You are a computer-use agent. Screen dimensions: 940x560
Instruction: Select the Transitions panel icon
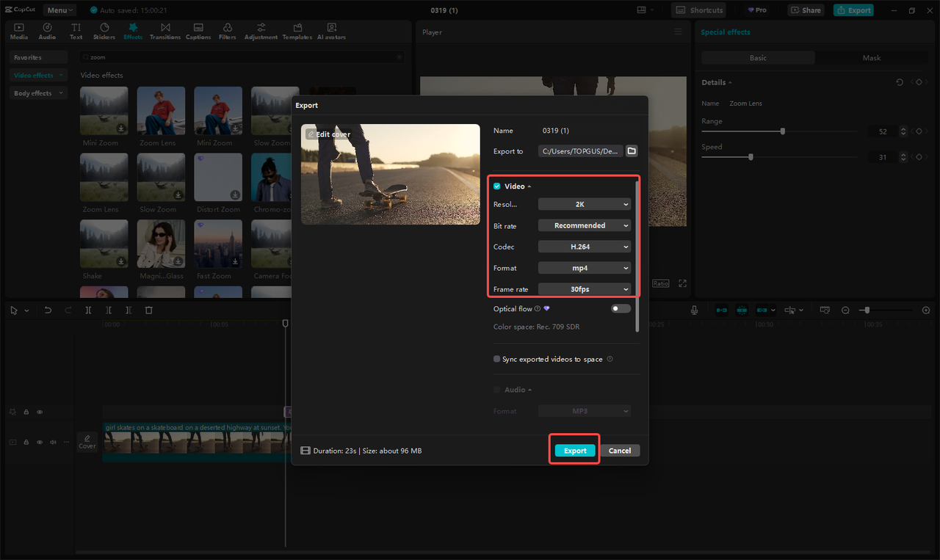tap(164, 30)
